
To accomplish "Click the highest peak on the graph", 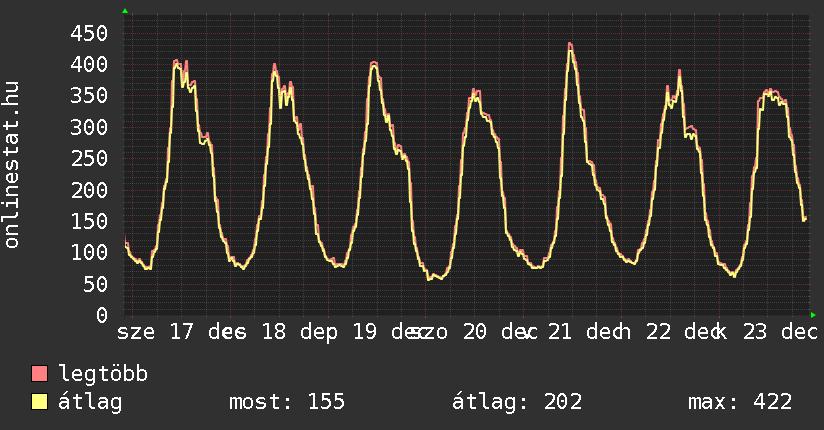I will tap(569, 44).
